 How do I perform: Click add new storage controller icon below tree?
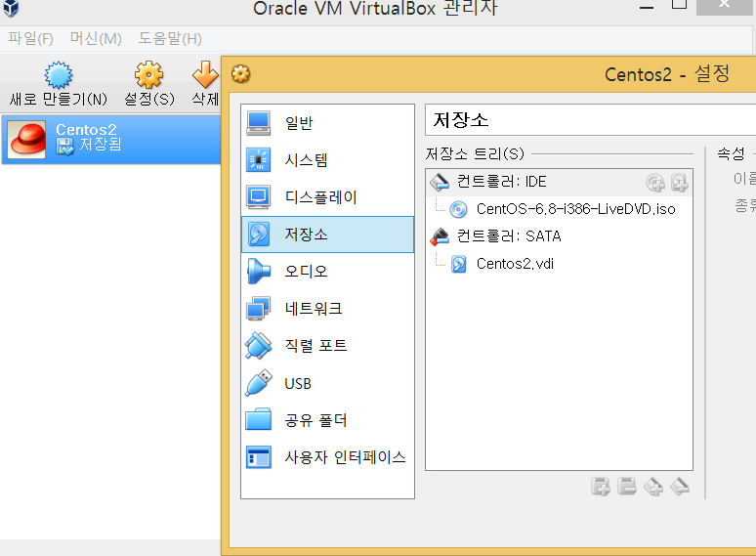(x=601, y=486)
